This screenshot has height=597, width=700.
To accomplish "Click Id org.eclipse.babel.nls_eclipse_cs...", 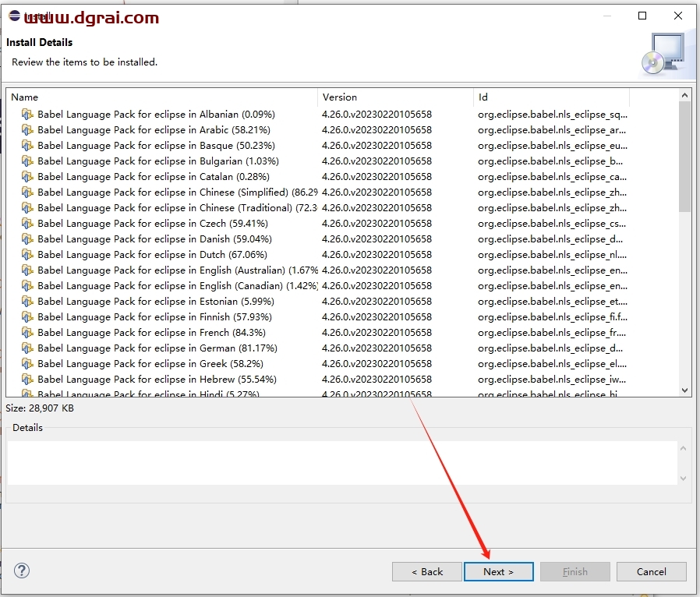I will pyautogui.click(x=552, y=224).
